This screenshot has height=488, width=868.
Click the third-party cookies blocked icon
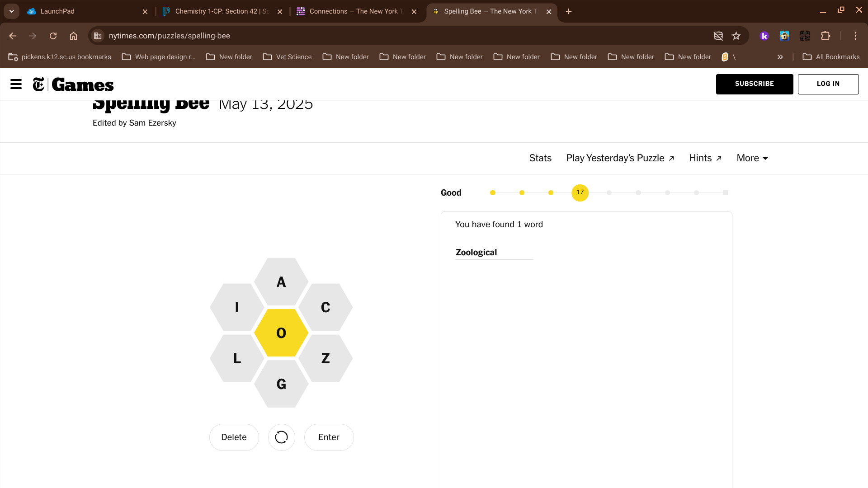[718, 36]
